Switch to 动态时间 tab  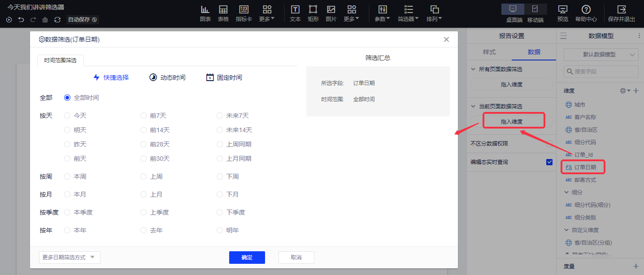coord(167,77)
